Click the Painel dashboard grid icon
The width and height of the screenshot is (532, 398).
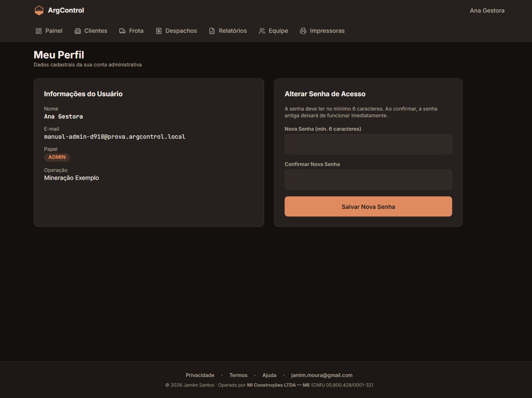[39, 31]
